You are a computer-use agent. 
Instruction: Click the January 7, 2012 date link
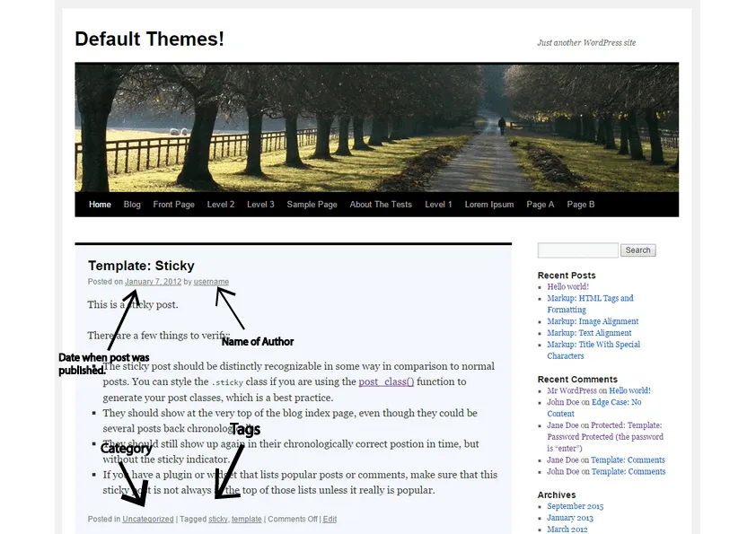pos(154,282)
